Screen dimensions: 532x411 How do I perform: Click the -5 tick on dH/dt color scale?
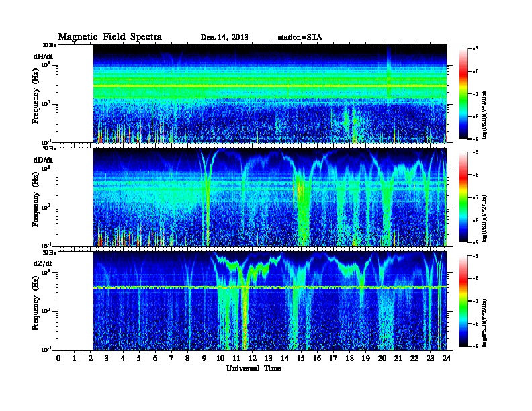tap(476, 49)
